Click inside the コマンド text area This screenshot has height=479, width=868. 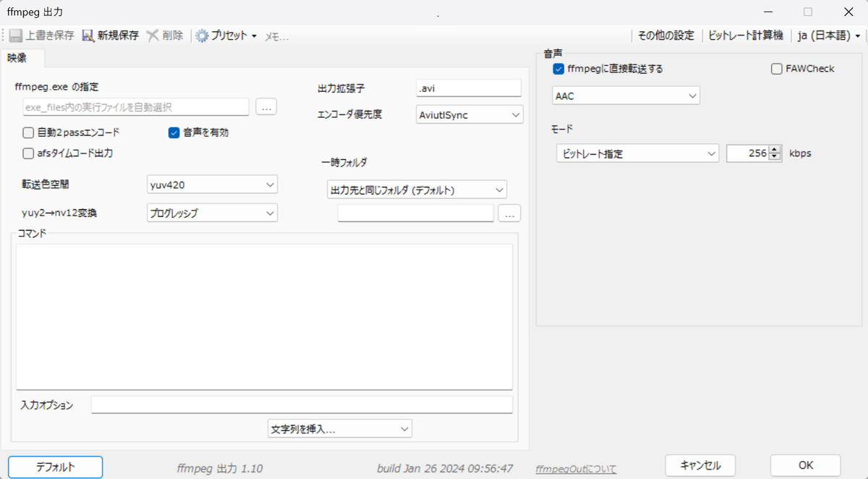tap(264, 316)
